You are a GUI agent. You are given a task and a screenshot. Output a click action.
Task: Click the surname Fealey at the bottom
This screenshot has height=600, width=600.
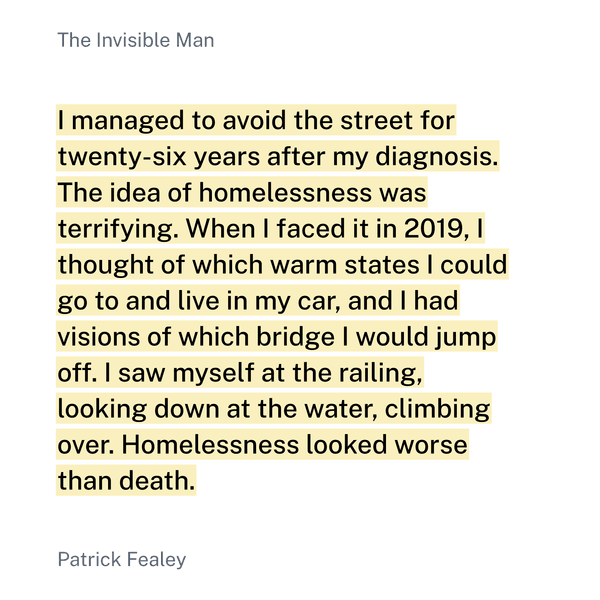[156, 559]
